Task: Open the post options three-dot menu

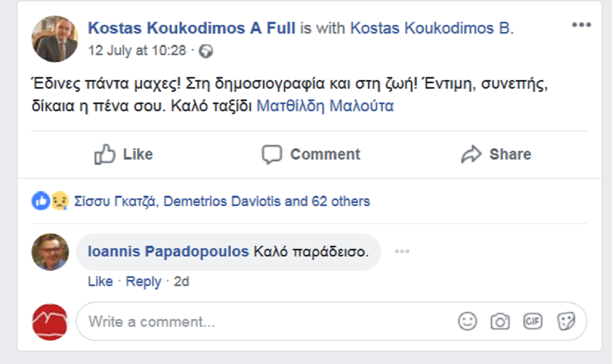Action: (581, 25)
